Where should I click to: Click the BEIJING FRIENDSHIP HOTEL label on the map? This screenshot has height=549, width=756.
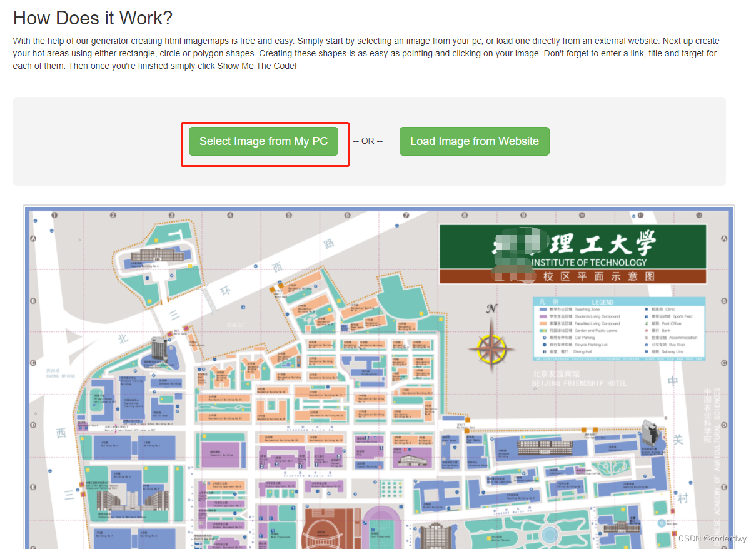coord(579,383)
